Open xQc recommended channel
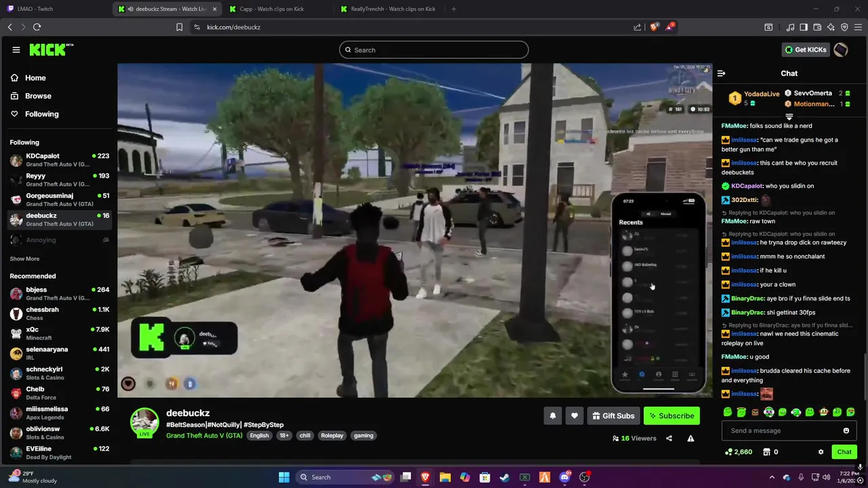 tap(60, 333)
